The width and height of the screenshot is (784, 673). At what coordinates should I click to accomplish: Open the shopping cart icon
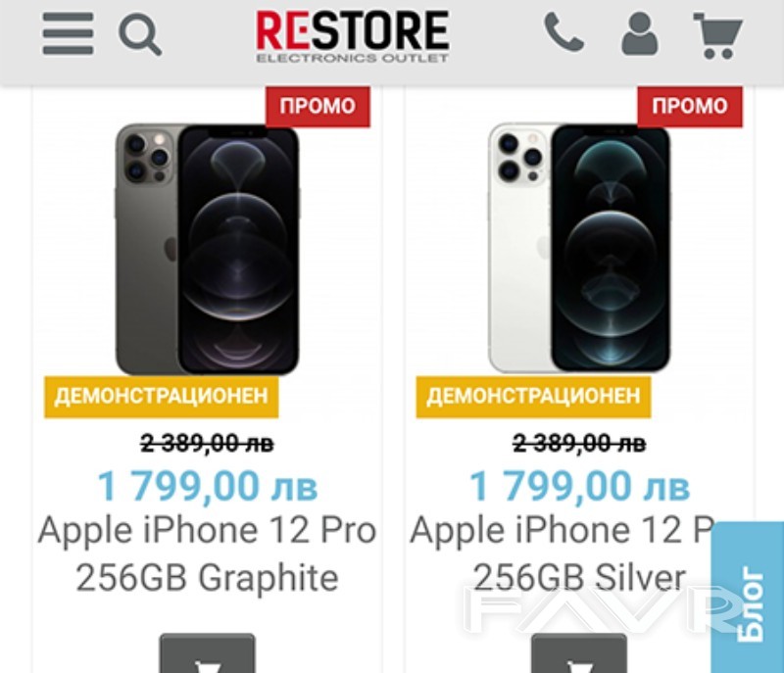717,34
